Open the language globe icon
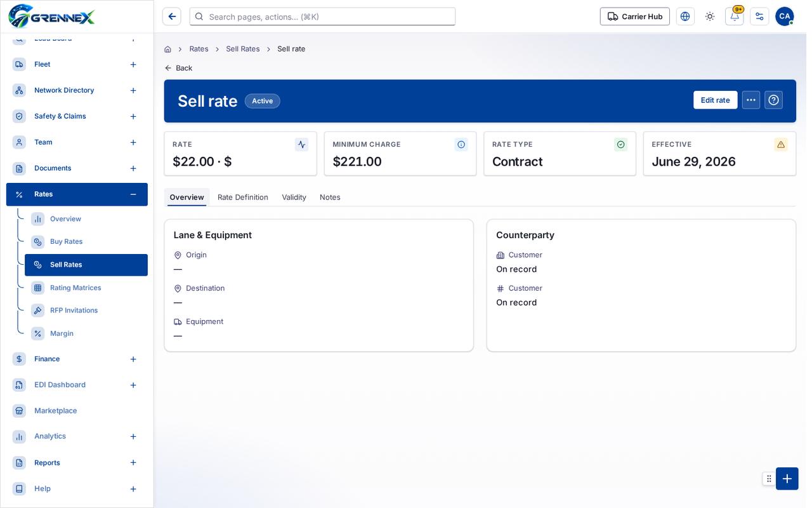Viewport: 812px width, 508px height. click(x=685, y=17)
